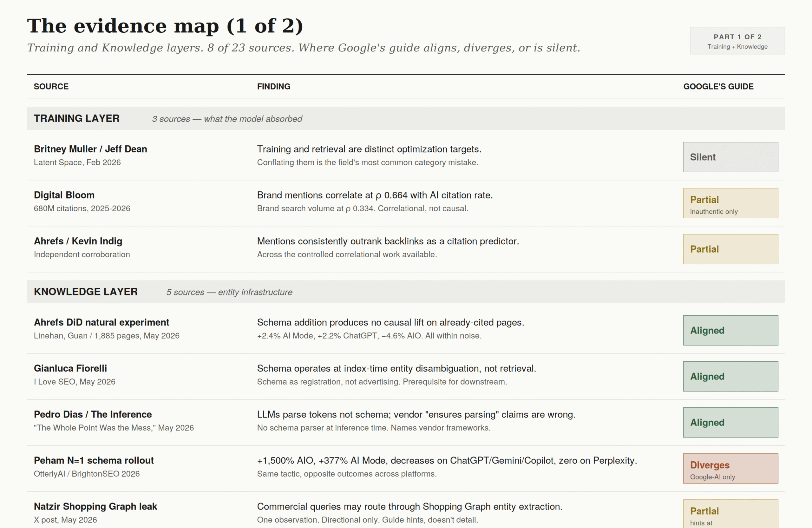Click 'OtterlyAI / BrightonSEO 2026' subtext
The width and height of the screenshot is (812, 528).
point(87,474)
